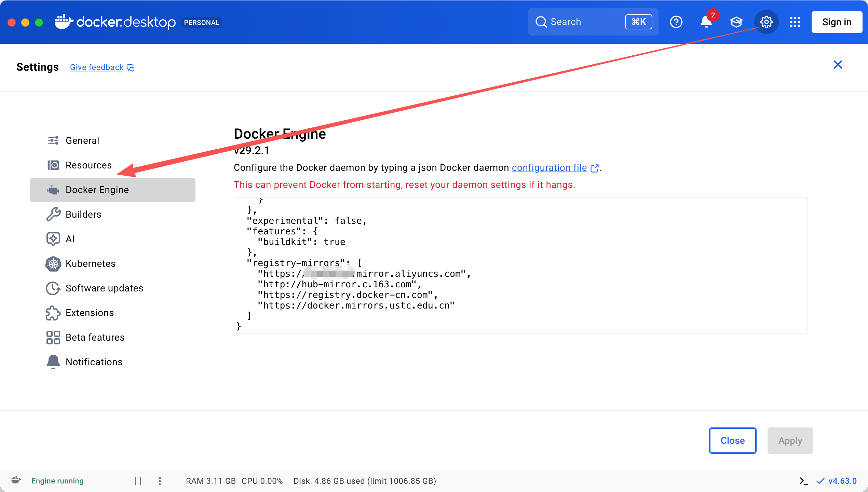
Task: Click the ⌘K shortcut badge
Action: click(x=638, y=22)
